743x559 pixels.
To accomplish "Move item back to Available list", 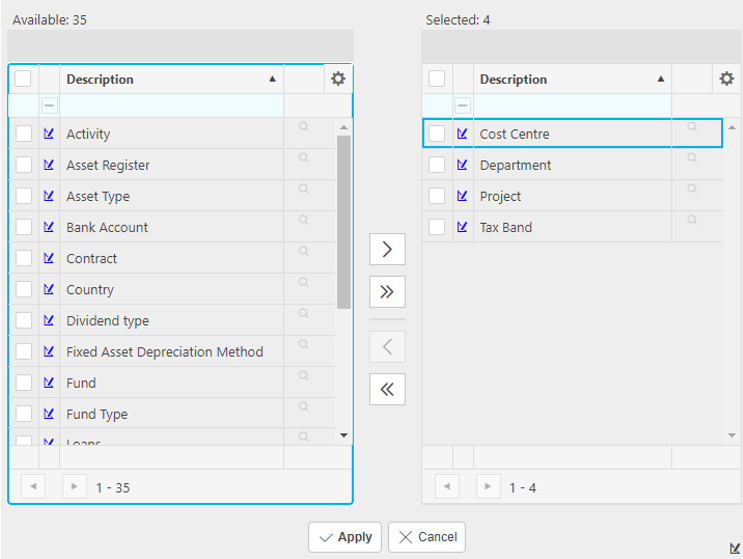I will coord(387,347).
